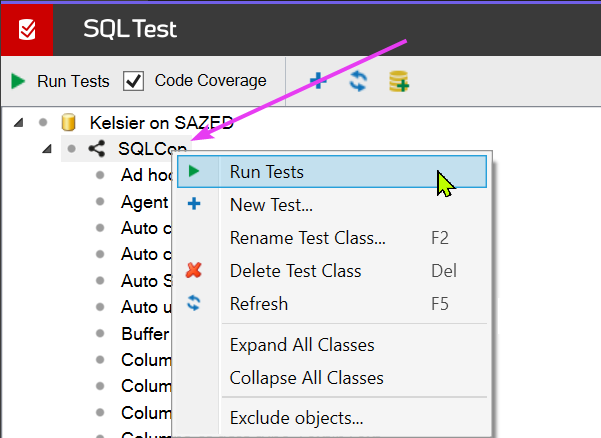Click the green play icon in context menu

pyautogui.click(x=194, y=171)
